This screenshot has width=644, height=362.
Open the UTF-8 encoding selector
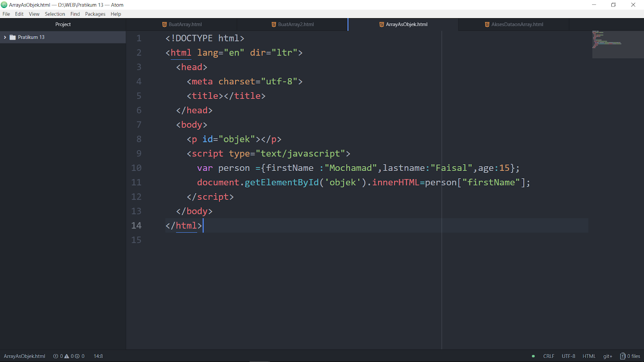[568, 356]
